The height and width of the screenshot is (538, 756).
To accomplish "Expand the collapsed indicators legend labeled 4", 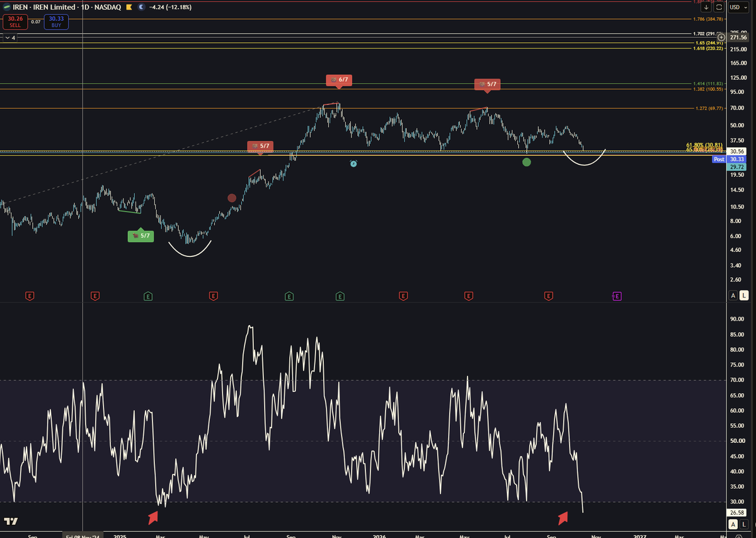I will [x=10, y=38].
